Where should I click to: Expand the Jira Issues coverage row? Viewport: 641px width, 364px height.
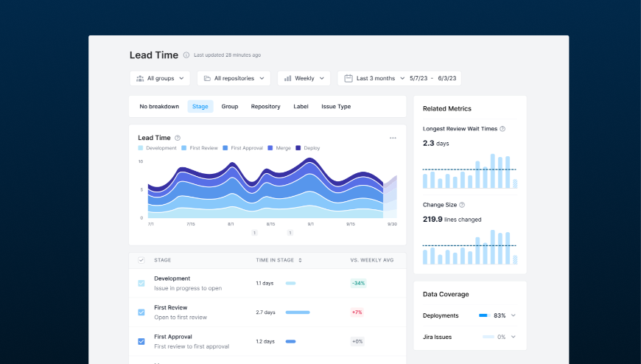pyautogui.click(x=514, y=337)
